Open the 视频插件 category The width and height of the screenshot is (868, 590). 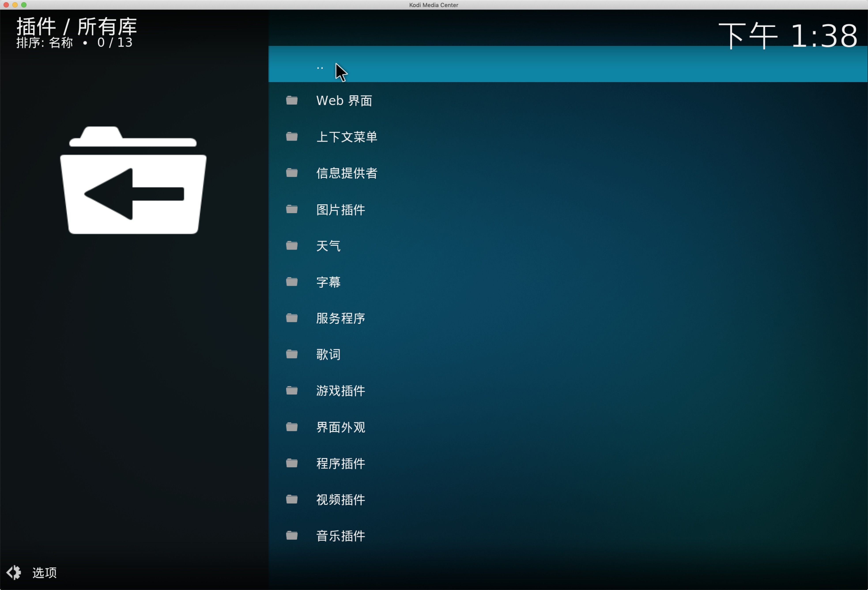coord(341,500)
